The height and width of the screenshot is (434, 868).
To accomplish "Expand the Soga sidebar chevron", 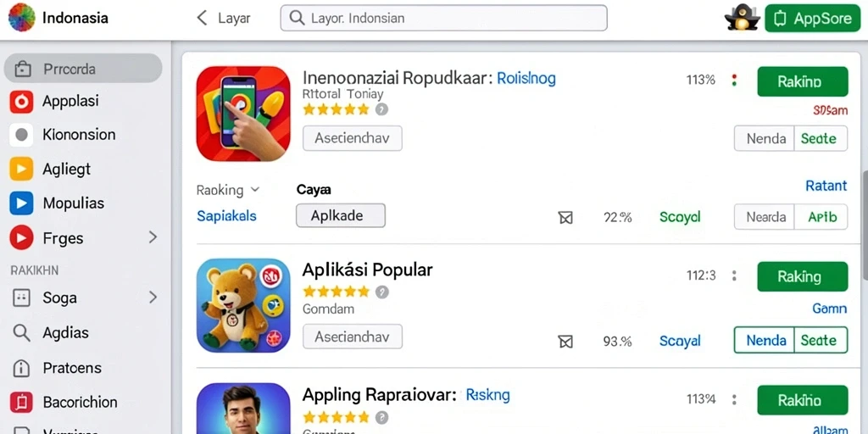I will tap(153, 298).
